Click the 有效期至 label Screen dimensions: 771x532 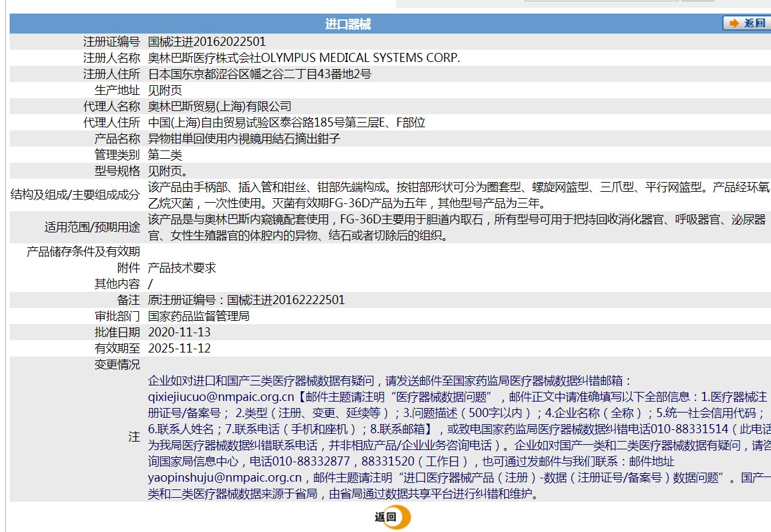coord(117,349)
